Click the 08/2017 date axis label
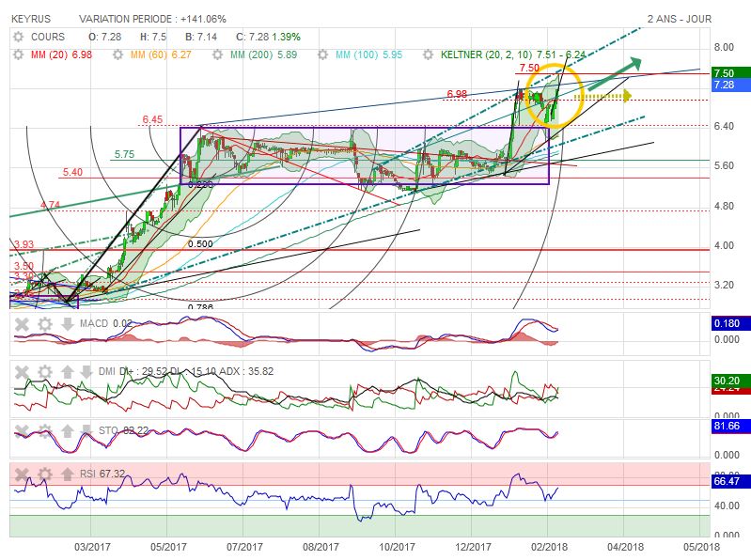Viewport: 751px width, 560px height. click(x=321, y=547)
